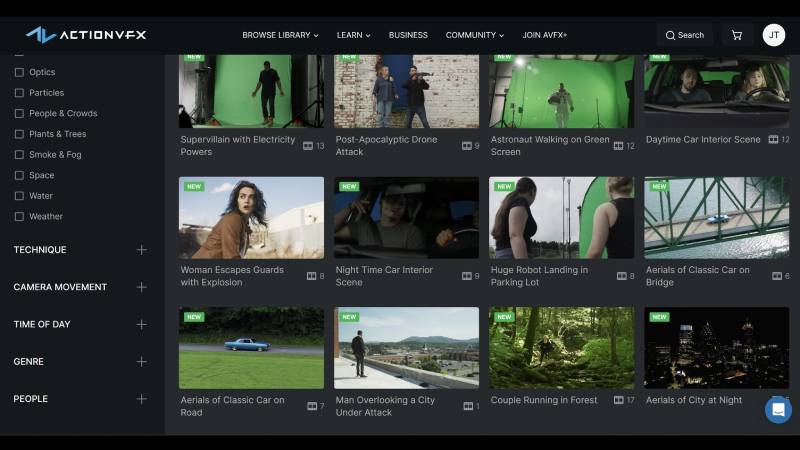Go to the Business page
Image resolution: width=800 pixels, height=450 pixels.
tap(408, 35)
